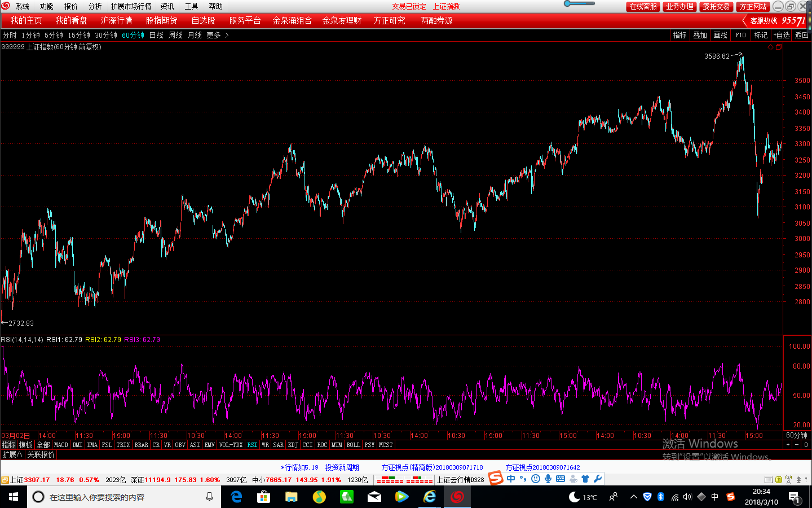Select the 15分钟 period
The width and height of the screenshot is (812, 508).
[79, 35]
